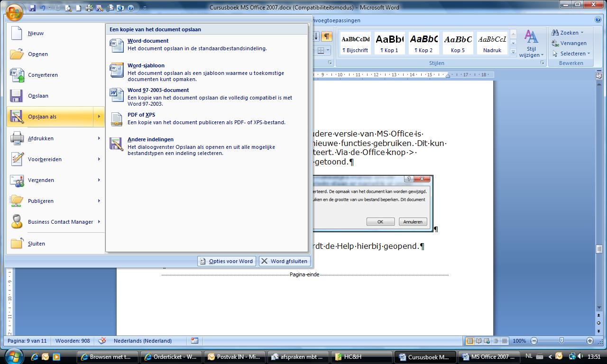The image size is (607, 364).
Task: Open Opties voor Word
Action: [227, 261]
